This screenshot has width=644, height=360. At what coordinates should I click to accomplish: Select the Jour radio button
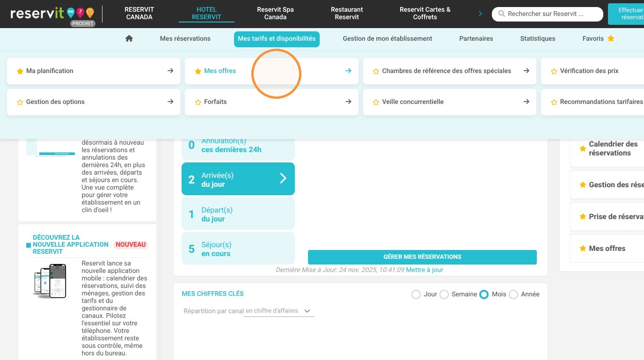tap(416, 294)
